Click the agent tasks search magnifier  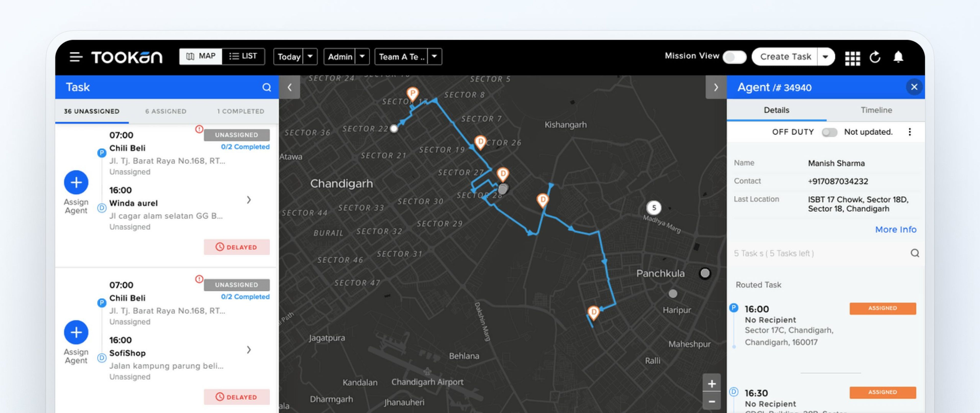(915, 253)
